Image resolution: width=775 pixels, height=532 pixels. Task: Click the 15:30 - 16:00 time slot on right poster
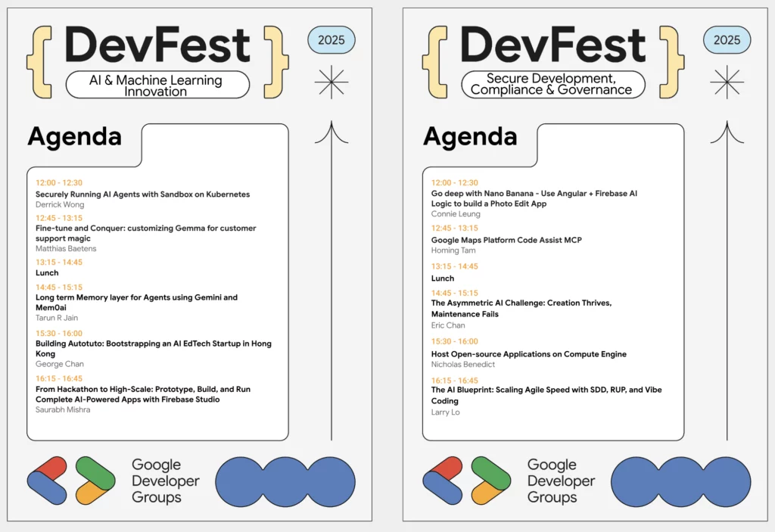pos(454,342)
